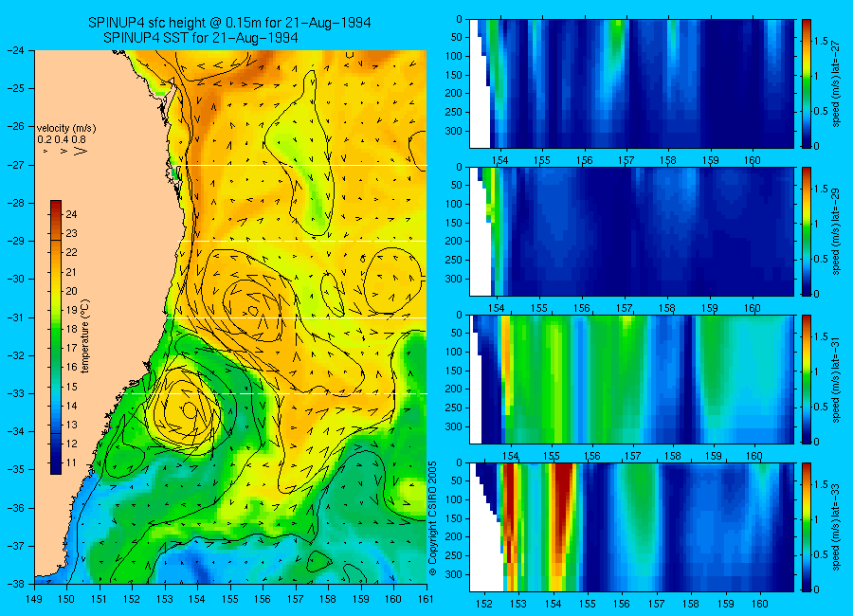Click the 100 depth tick beside lat=-33 panel
Screen dimensions: 853x616
[x=453, y=499]
